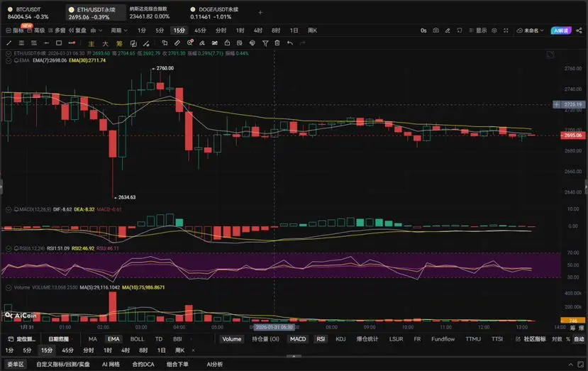
Task: Switch to the DOGE/USDT永续 symbol tab
Action: (x=214, y=13)
